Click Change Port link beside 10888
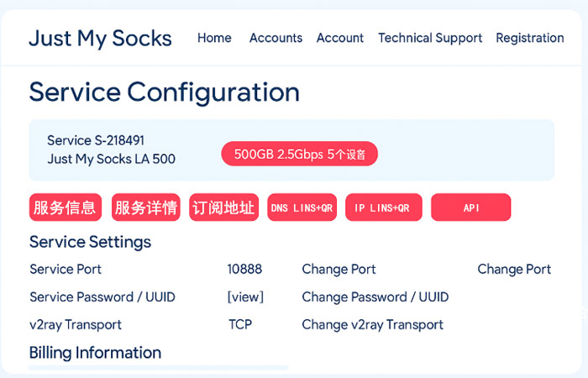588x378 pixels. (x=339, y=270)
